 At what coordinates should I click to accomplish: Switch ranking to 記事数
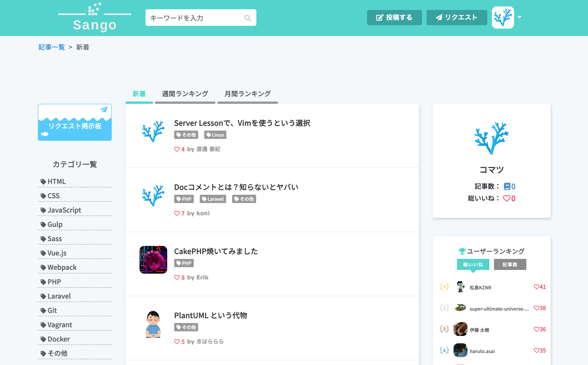coord(510,265)
